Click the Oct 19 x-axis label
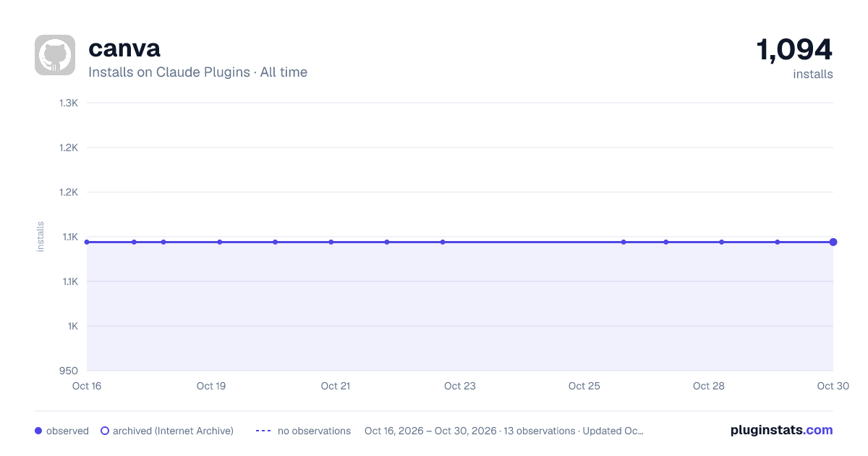Image resolution: width=868 pixels, height=456 pixels. tap(211, 386)
